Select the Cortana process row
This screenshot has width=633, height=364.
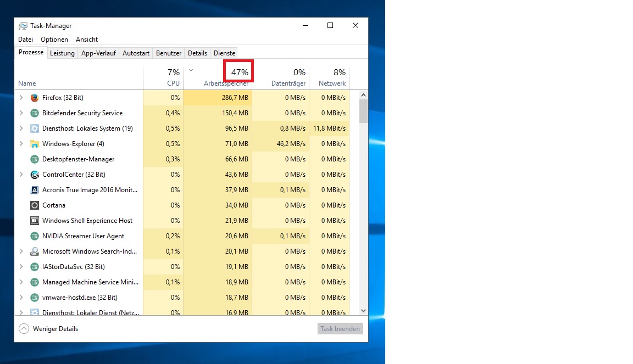tap(182, 205)
